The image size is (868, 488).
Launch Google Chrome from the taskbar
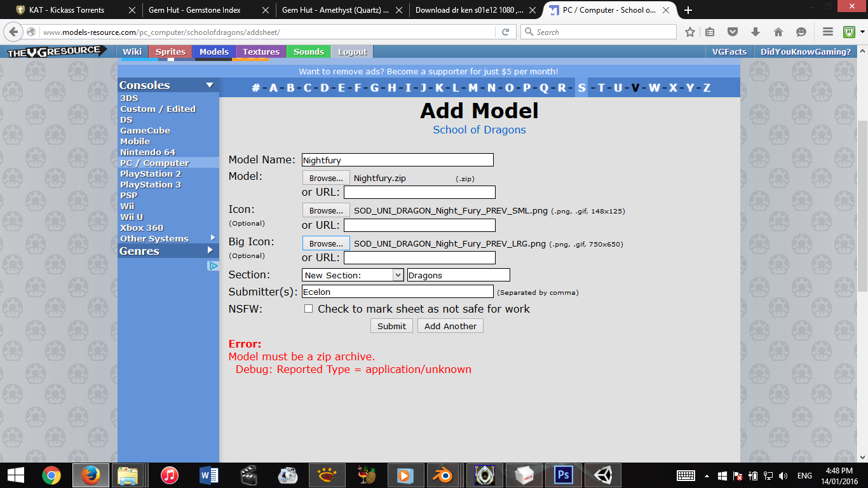point(51,475)
